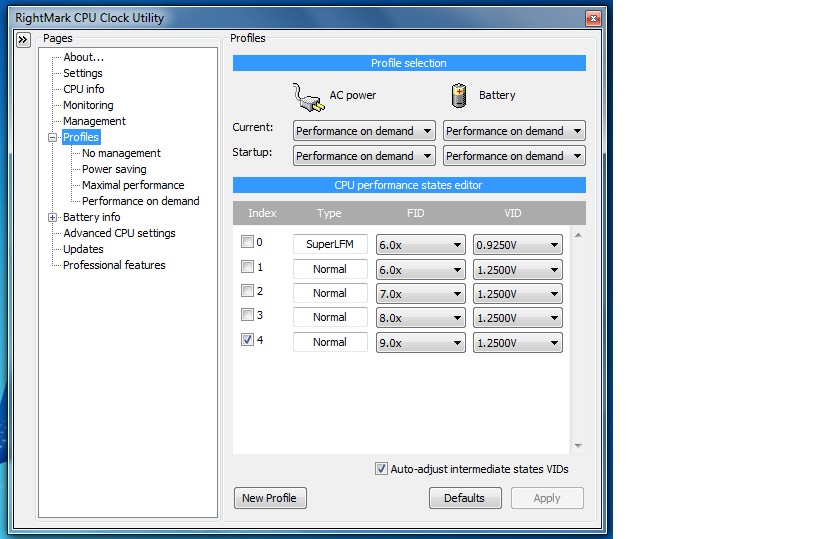Close the RightMark CPU Clock Utility window
The height and width of the screenshot is (539, 819).
[593, 19]
